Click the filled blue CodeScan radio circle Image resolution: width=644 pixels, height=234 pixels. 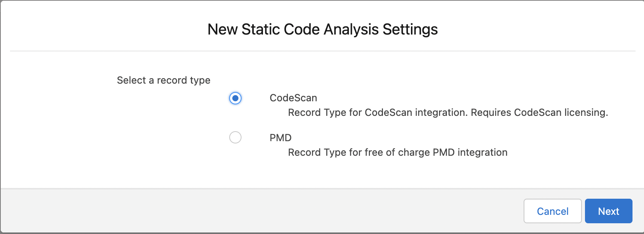point(235,98)
